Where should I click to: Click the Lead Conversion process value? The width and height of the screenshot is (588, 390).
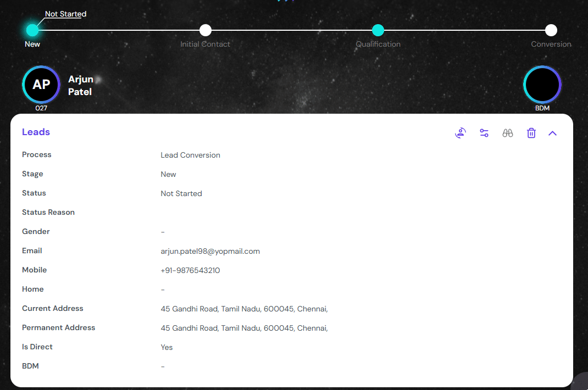pos(190,155)
